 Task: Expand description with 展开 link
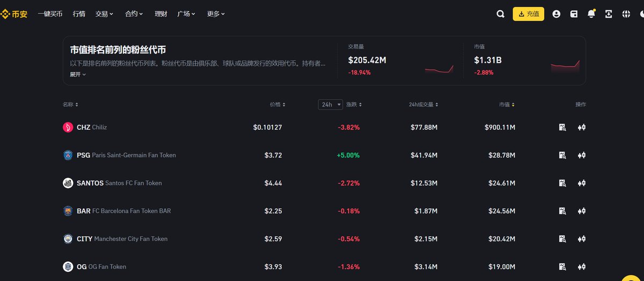tap(78, 75)
